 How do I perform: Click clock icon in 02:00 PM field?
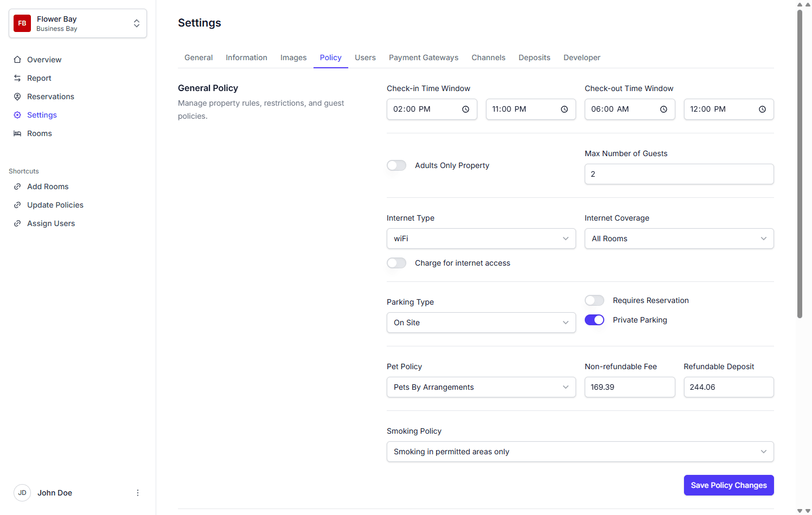(x=465, y=110)
